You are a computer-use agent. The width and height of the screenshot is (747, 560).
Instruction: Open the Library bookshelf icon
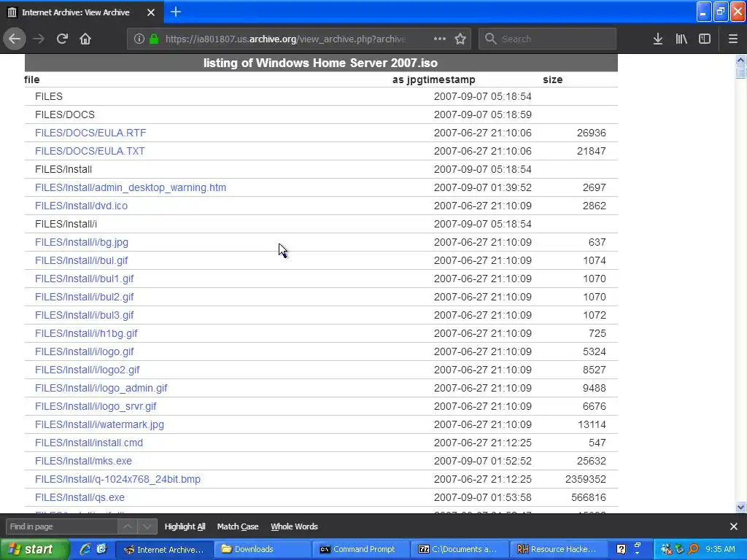tap(681, 39)
